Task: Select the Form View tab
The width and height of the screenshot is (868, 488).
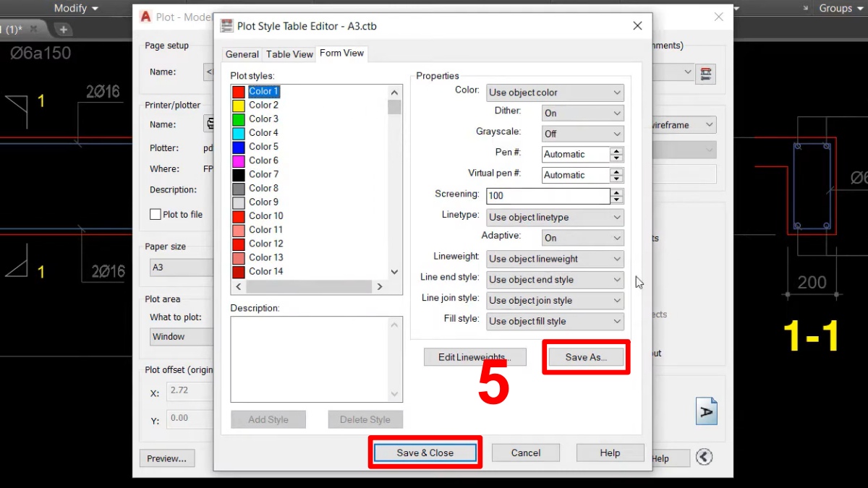Action: pos(342,53)
